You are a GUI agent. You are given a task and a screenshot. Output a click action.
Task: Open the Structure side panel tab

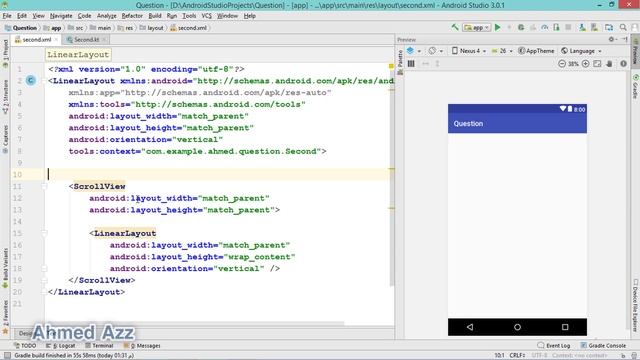(5, 96)
